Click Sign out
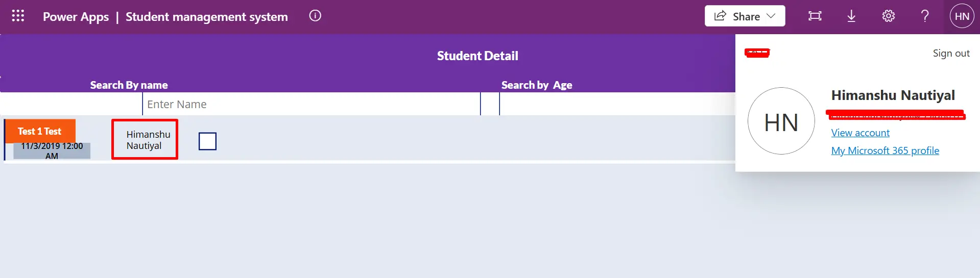 (951, 53)
